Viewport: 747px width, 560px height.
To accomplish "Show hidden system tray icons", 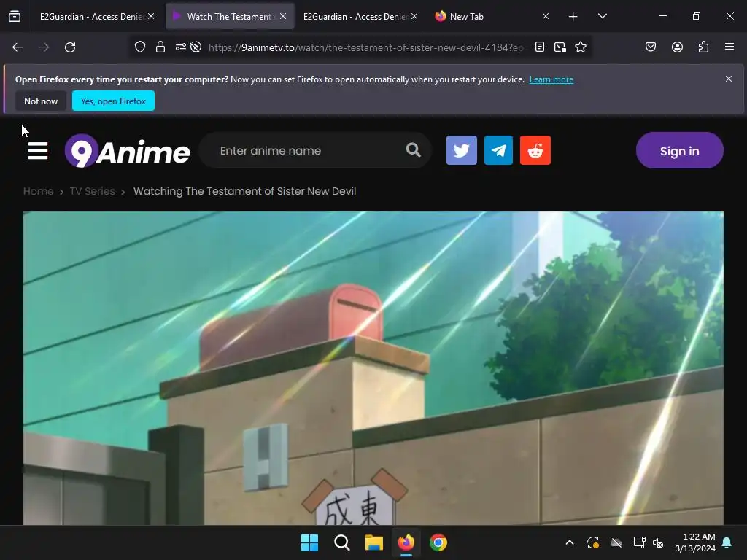I will [x=570, y=542].
